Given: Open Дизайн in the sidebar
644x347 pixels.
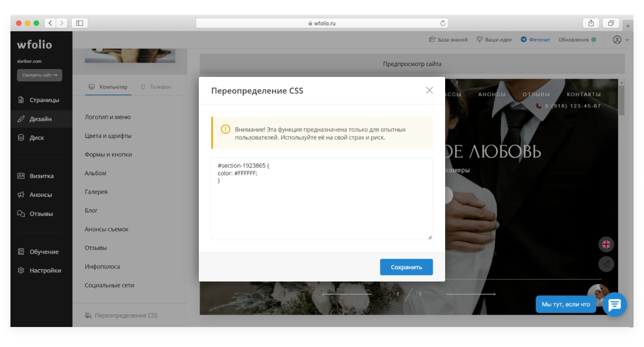Looking at the screenshot, I should pos(40,119).
